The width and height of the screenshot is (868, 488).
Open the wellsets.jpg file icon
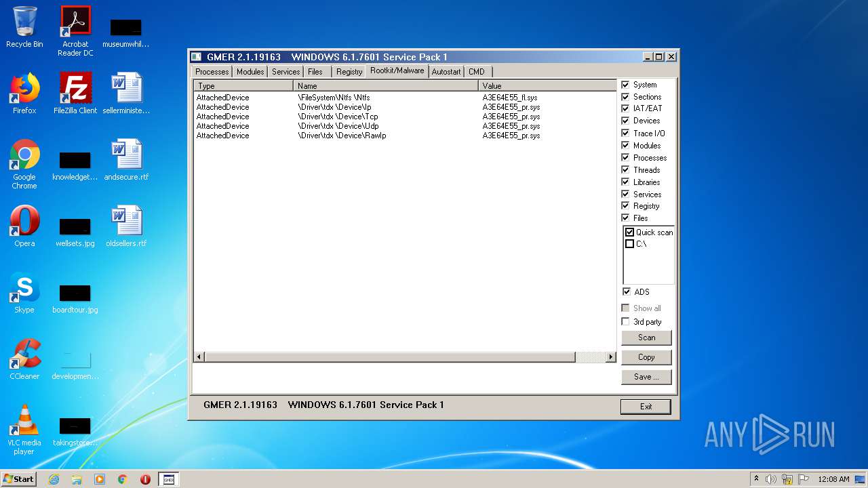75,231
